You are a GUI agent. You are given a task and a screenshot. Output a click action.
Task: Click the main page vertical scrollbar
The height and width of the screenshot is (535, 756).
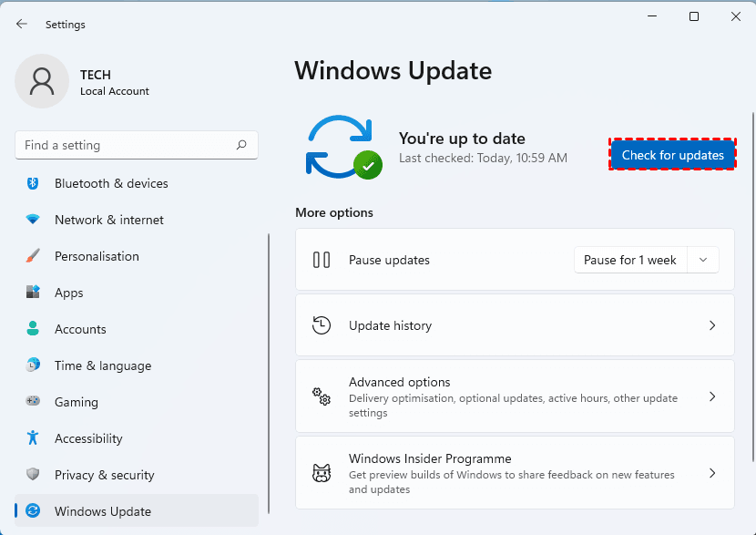click(752, 287)
